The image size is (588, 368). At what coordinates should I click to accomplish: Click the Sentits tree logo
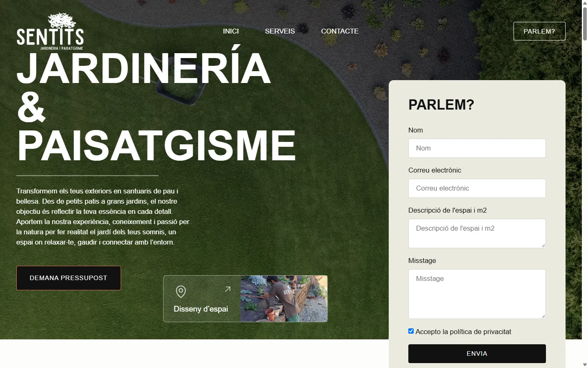(x=50, y=31)
